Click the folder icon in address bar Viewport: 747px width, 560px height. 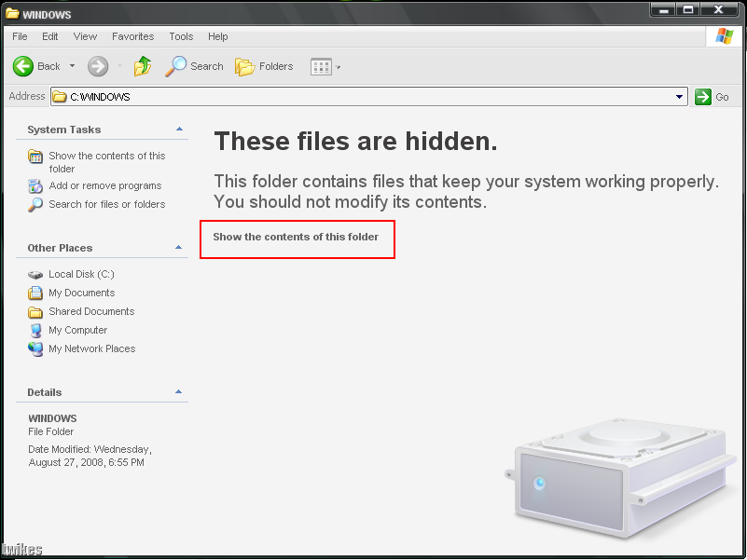[60, 97]
